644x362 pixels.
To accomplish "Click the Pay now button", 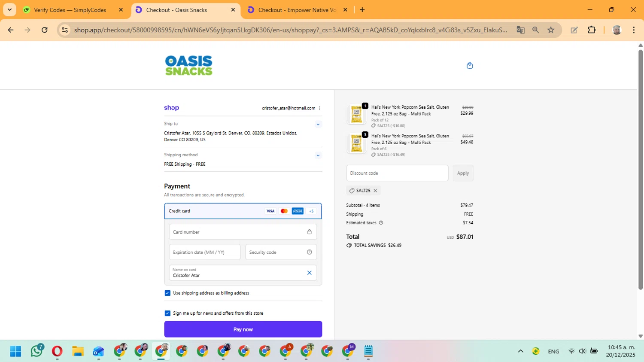I will tap(243, 329).
